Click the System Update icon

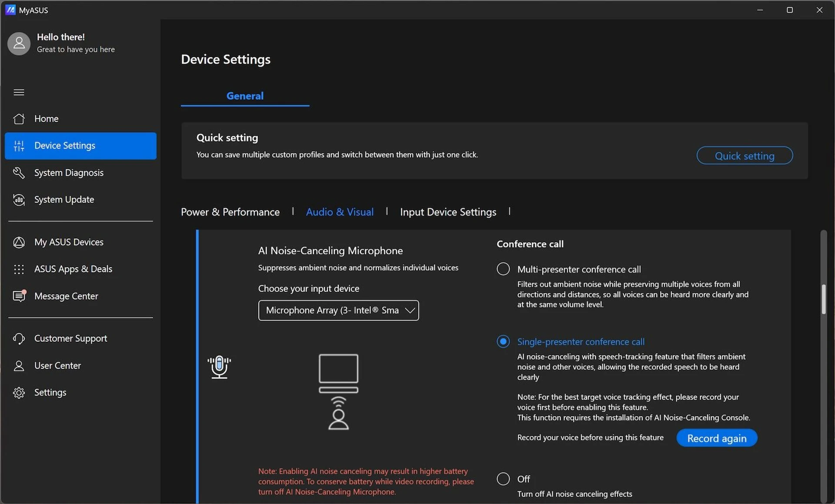click(19, 200)
